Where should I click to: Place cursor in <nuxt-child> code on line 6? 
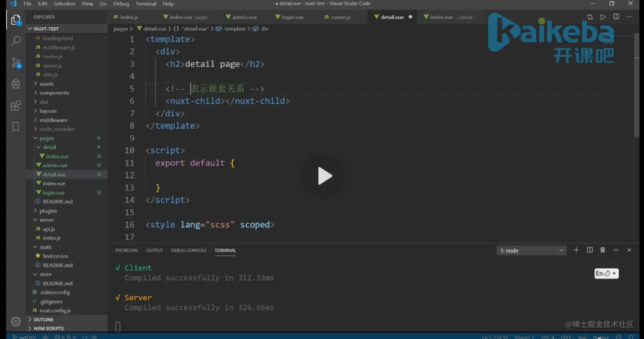pos(227,101)
